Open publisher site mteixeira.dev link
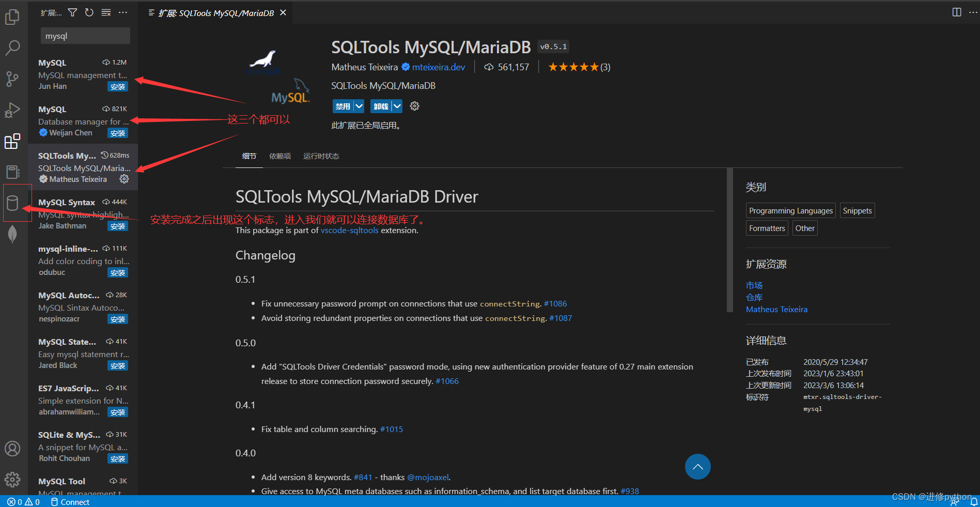 [438, 67]
